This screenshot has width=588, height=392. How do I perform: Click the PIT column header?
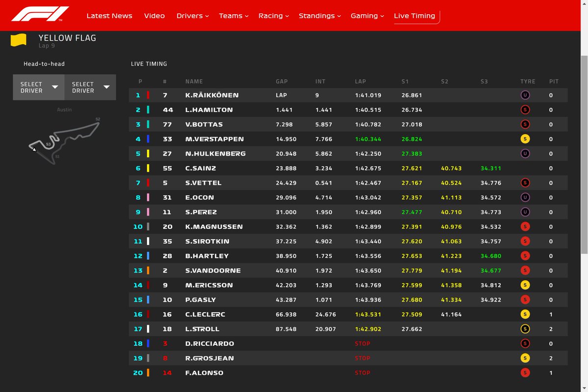tap(554, 81)
